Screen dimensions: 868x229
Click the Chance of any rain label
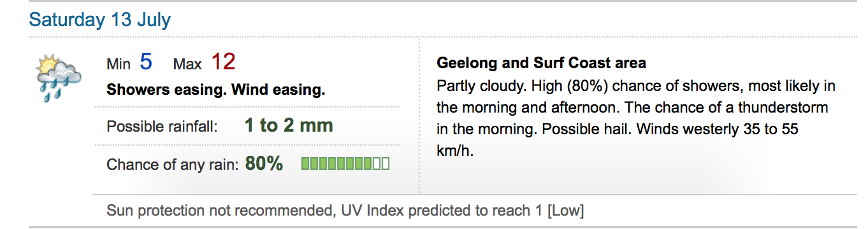point(172,165)
